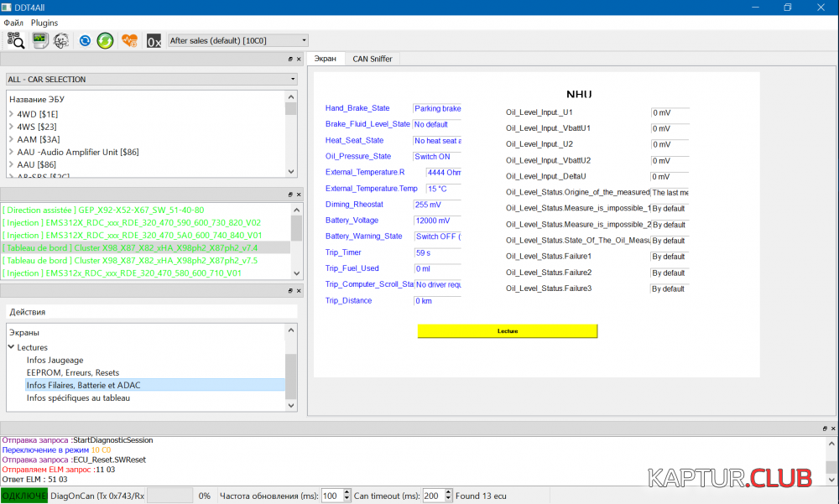Screen dimensions: 839x504
Task: Select Injection EMS312X ending V02
Action: [x=132, y=222]
